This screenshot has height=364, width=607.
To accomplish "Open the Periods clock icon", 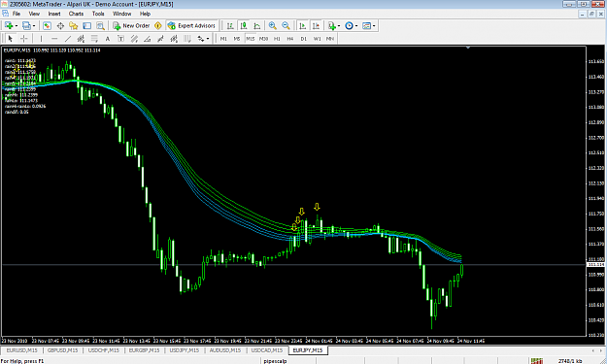I will (x=350, y=26).
